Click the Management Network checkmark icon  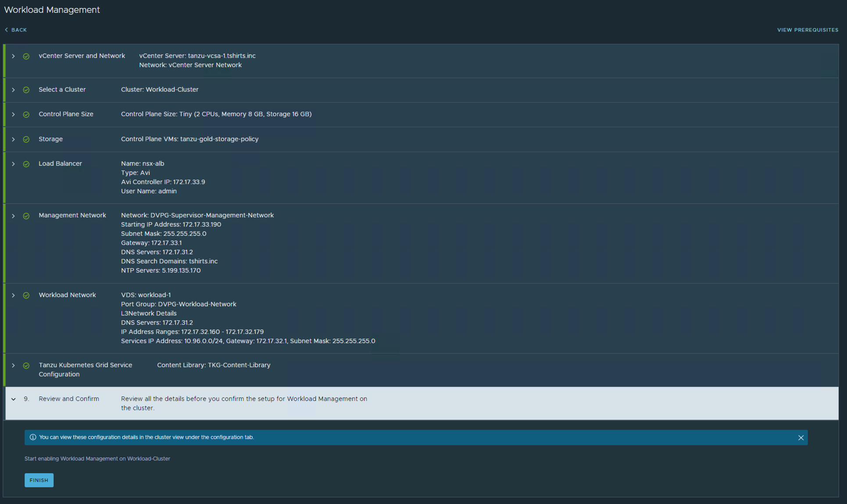coord(26,216)
